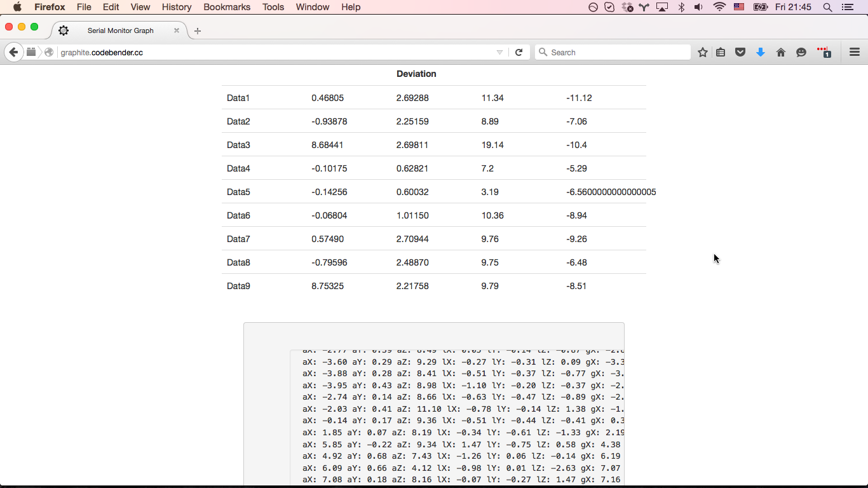
Task: Open the Bookmarks menu
Action: 227,7
